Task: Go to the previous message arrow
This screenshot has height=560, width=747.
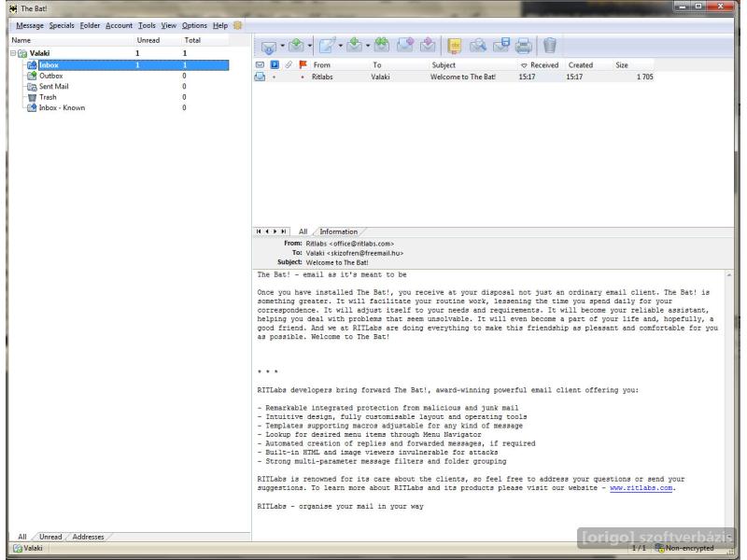Action: tap(267, 231)
